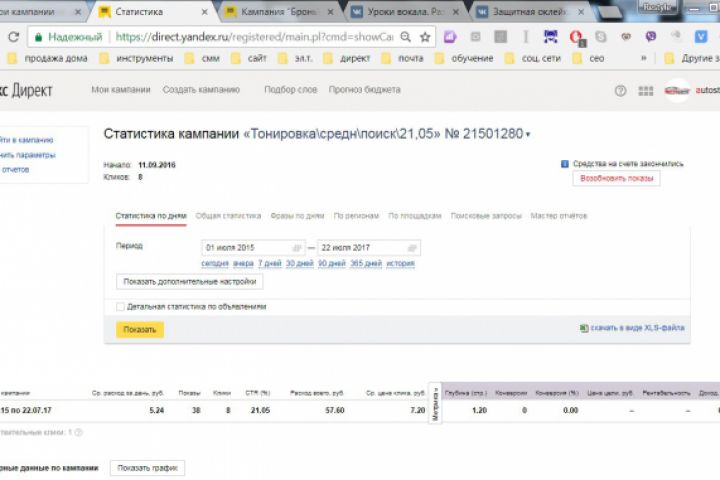Screen dimensions: 720x480
Task: Click the 'Показать график' button
Action: (x=147, y=468)
